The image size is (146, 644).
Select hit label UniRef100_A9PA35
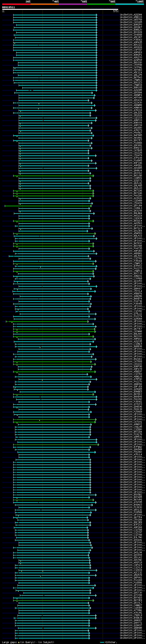131,42
